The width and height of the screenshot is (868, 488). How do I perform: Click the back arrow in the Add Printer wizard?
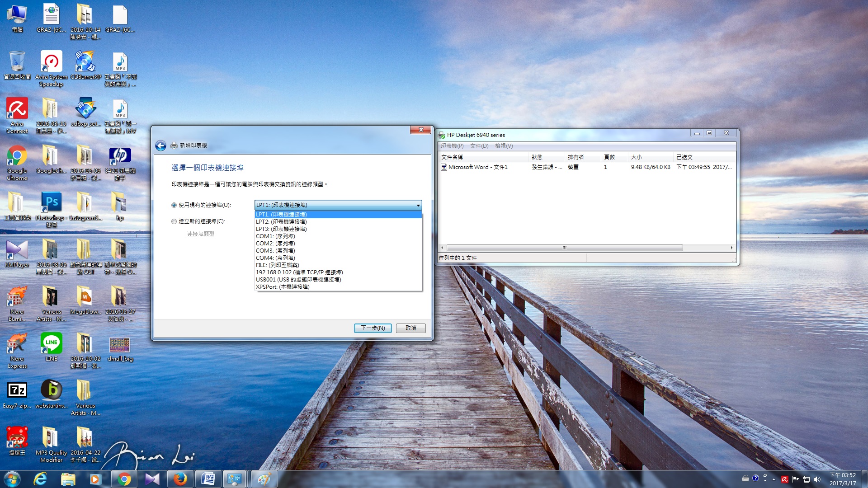point(160,145)
